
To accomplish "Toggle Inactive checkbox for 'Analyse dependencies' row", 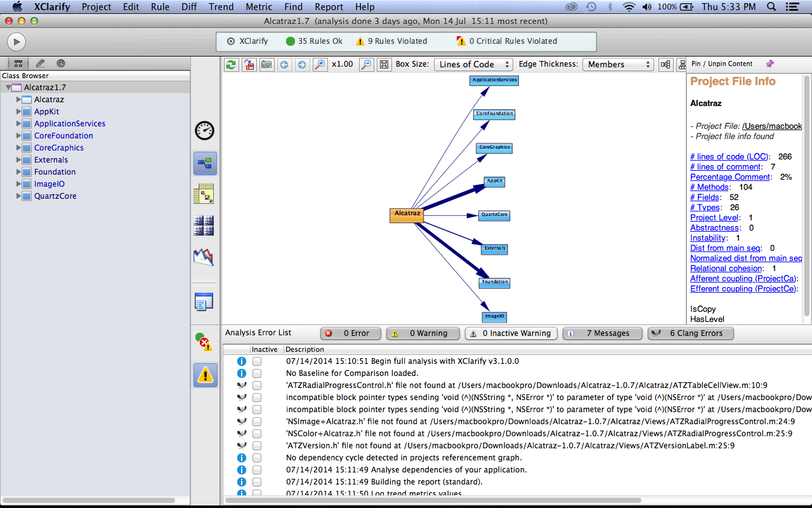I will tap(257, 470).
